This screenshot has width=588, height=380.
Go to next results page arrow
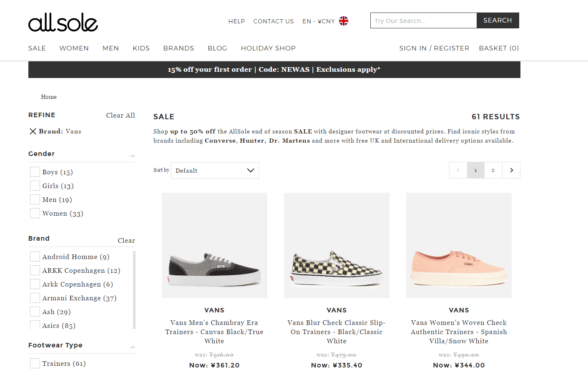(x=511, y=170)
